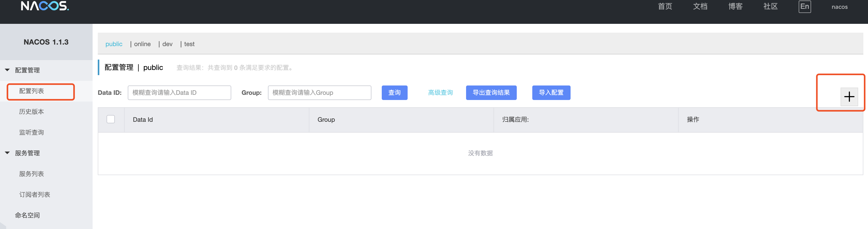Screen dimensions: 868x229
Task: Select the test namespace tab
Action: [x=189, y=44]
